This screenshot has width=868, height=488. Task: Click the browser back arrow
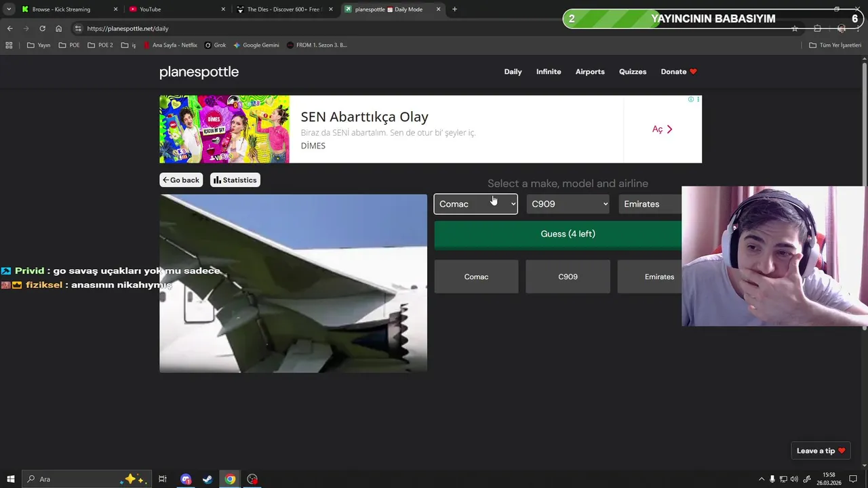[9, 28]
